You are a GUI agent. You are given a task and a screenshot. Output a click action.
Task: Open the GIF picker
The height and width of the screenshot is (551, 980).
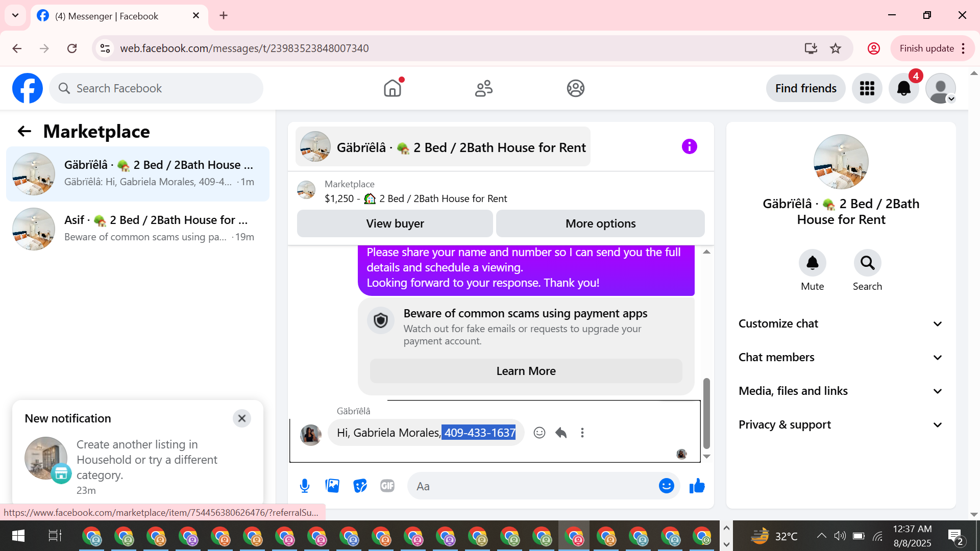[387, 486]
